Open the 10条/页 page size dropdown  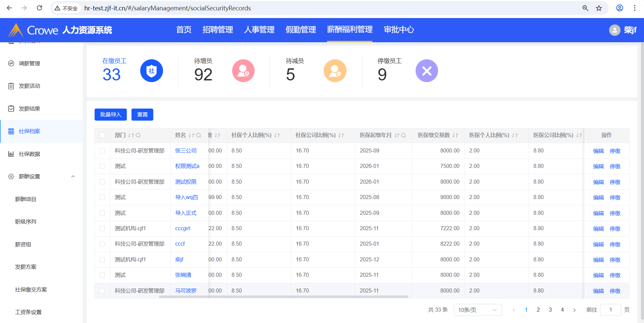[x=477, y=310]
